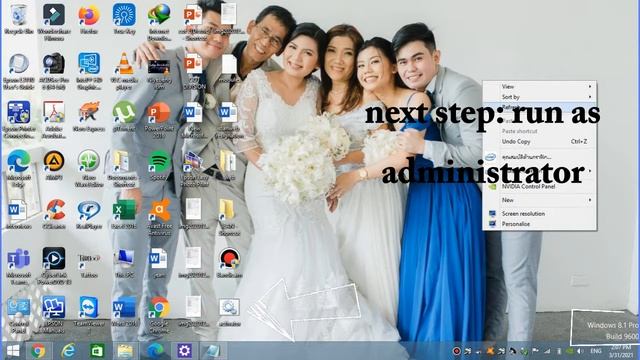Open the Tattoo desktop shortcut
This screenshot has height=360, width=640.
pyautogui.click(x=89, y=263)
